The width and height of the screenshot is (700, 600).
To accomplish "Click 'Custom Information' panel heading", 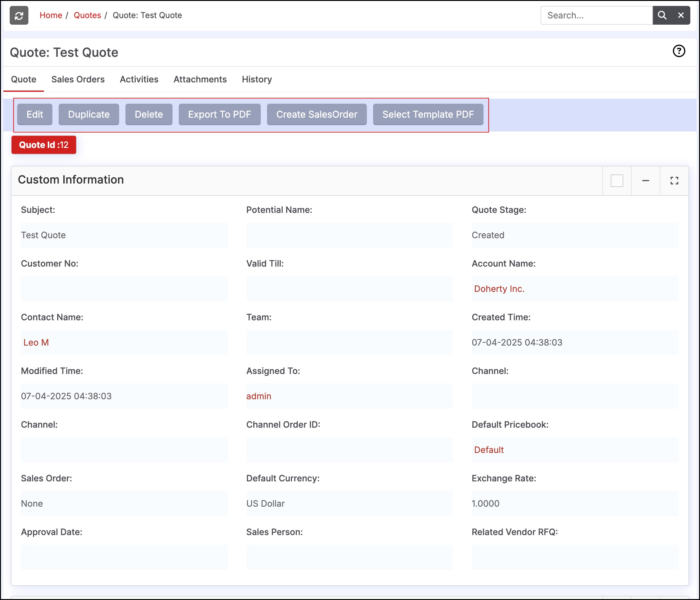I will tap(70, 180).
